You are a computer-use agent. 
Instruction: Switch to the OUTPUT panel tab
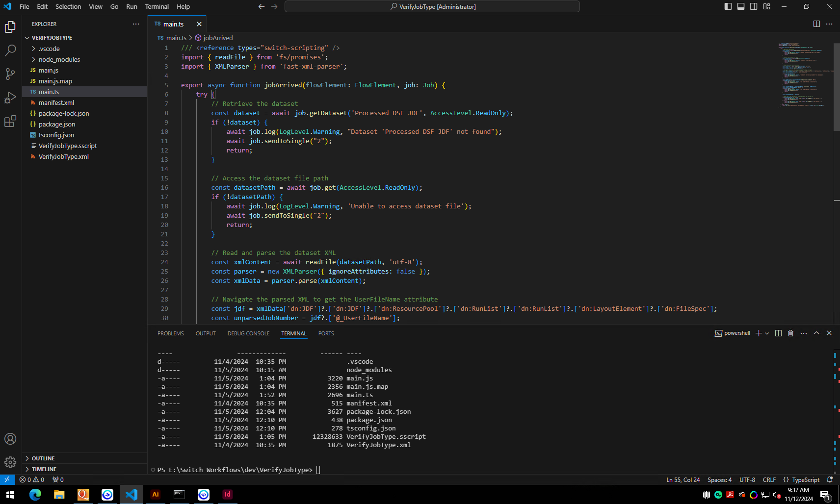[x=206, y=333]
